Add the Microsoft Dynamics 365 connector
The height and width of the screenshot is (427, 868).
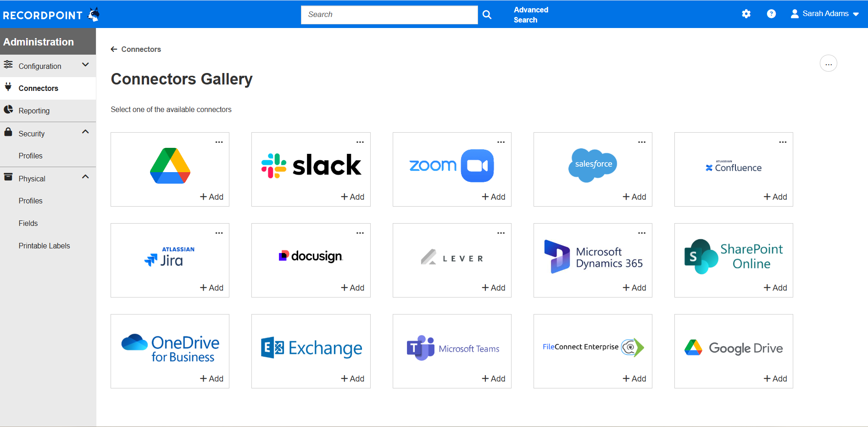[x=634, y=288]
